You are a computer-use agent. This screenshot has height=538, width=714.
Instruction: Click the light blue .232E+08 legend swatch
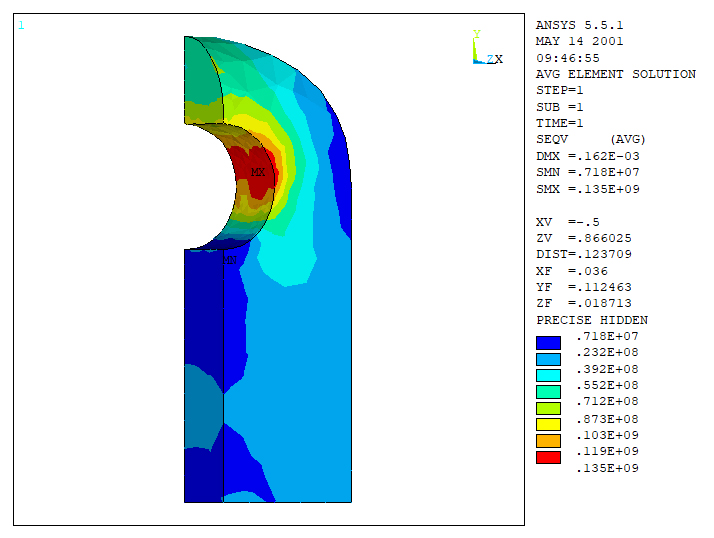point(548,359)
